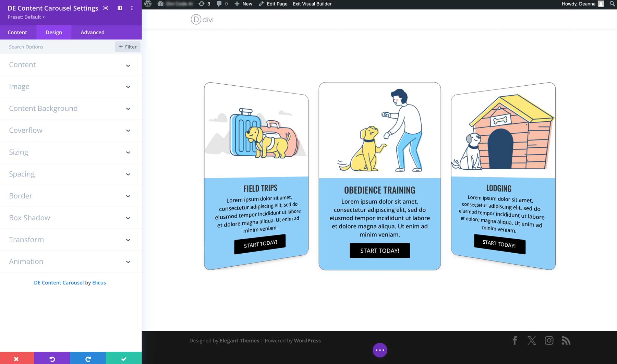617x364 pixels.
Task: Undo the last change
Action: click(52, 358)
